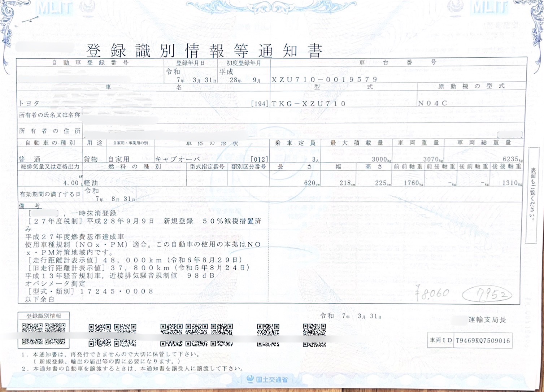Click the 乗車定員 header
The width and height of the screenshot is (544, 392).
pos(295,143)
